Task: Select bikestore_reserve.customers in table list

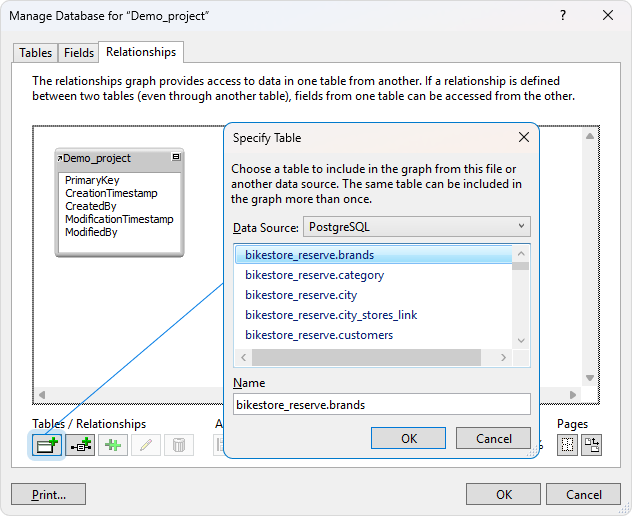Action: (x=373, y=335)
